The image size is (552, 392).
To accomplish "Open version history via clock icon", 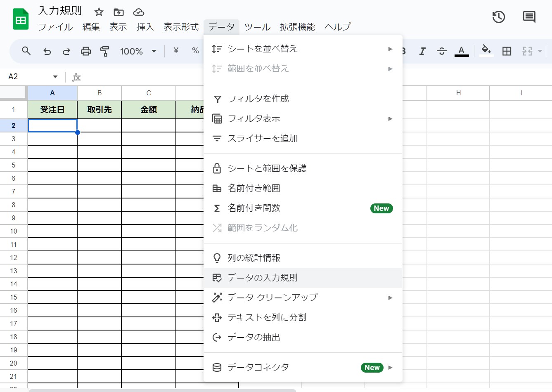I will click(498, 17).
